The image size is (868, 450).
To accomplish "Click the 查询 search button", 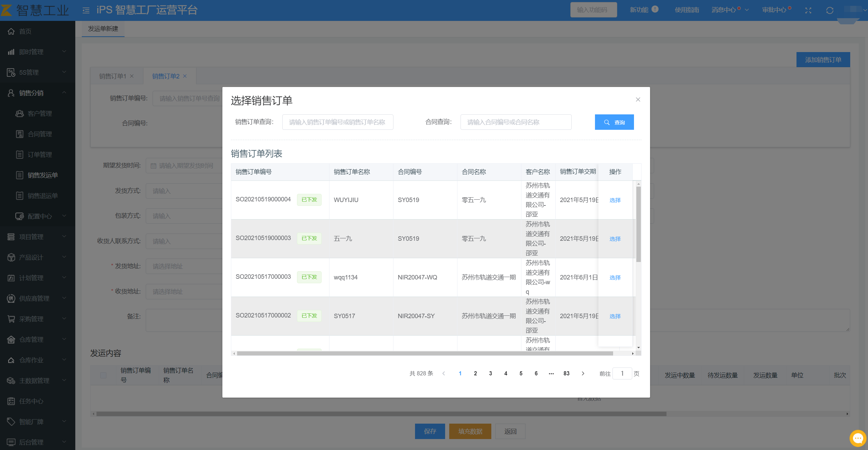I will [614, 122].
